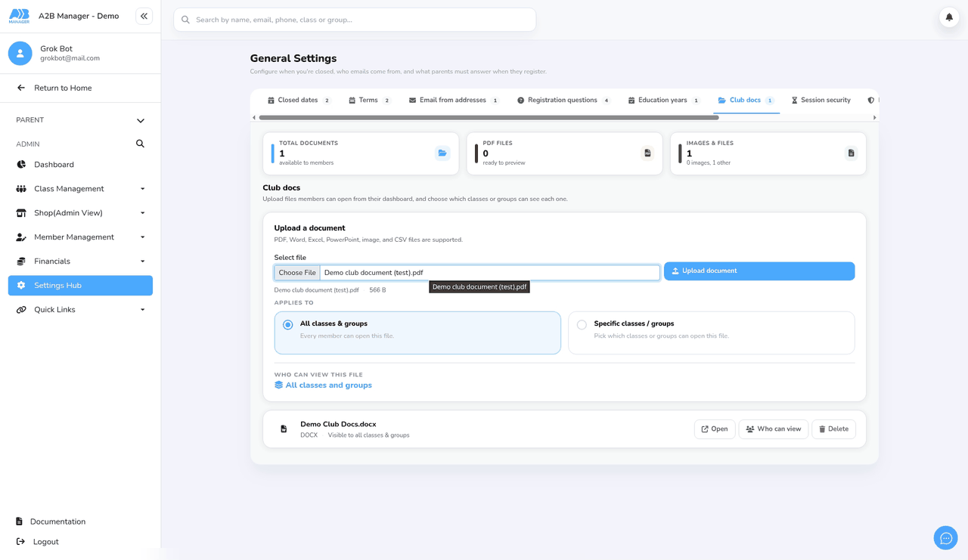Expand the Member Management menu
The height and width of the screenshot is (560, 968).
80,237
